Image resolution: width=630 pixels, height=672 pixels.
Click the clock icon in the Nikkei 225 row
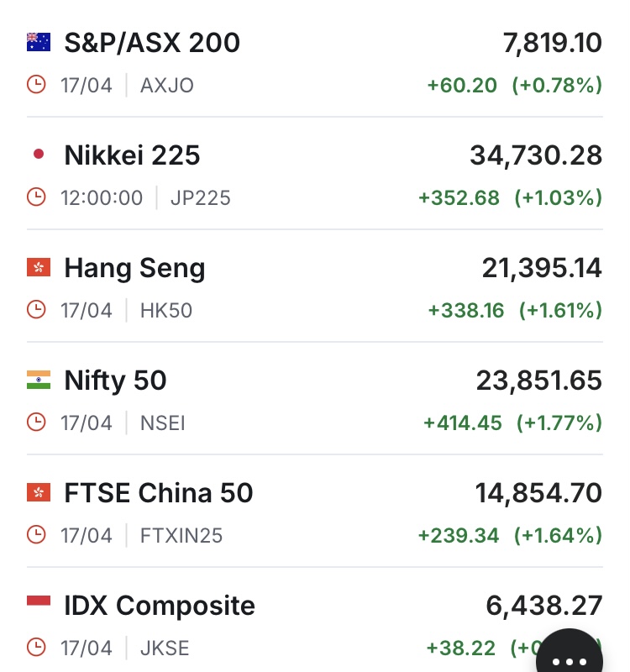click(36, 197)
